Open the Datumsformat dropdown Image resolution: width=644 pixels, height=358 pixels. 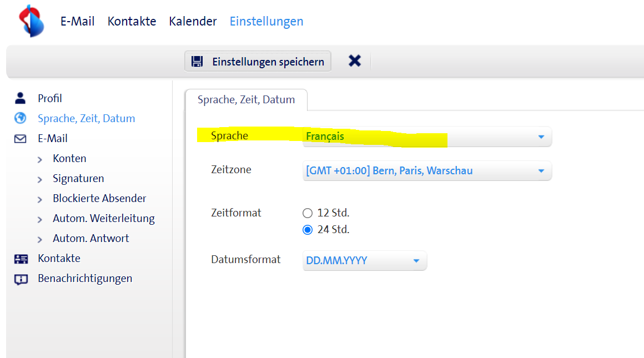coord(364,261)
